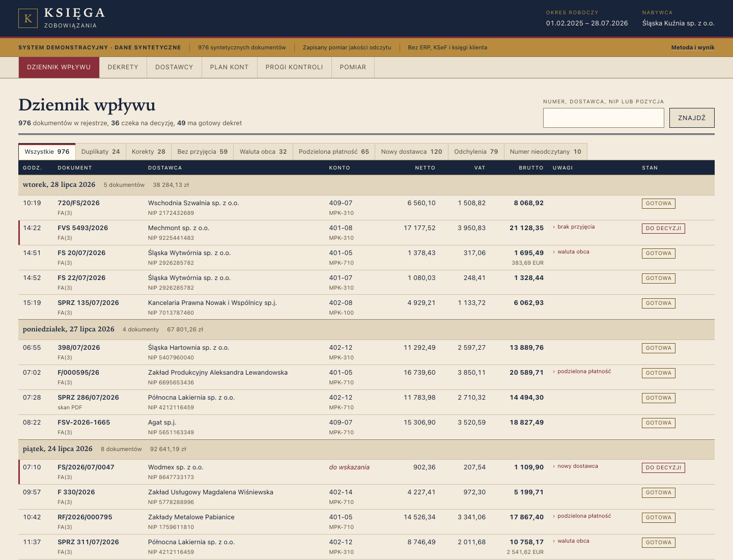Select the Wszystkie 976 filter
733x560 pixels.
47,152
